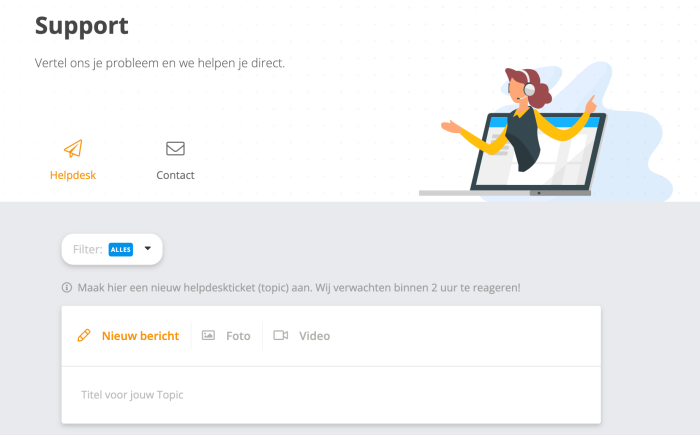700x435 pixels.
Task: Click the helpdeskticket info message text
Action: pos(299,287)
